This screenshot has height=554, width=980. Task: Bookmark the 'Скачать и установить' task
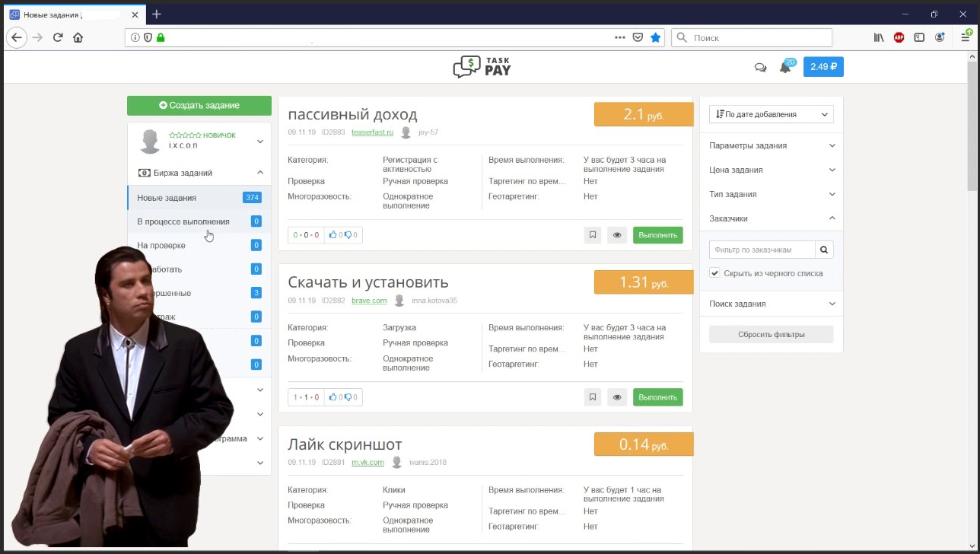[x=593, y=397]
